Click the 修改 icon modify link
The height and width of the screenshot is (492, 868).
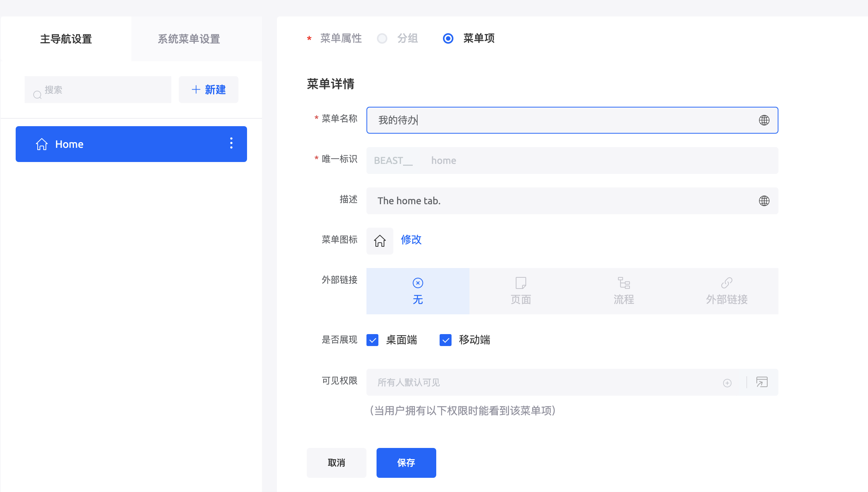(x=411, y=240)
